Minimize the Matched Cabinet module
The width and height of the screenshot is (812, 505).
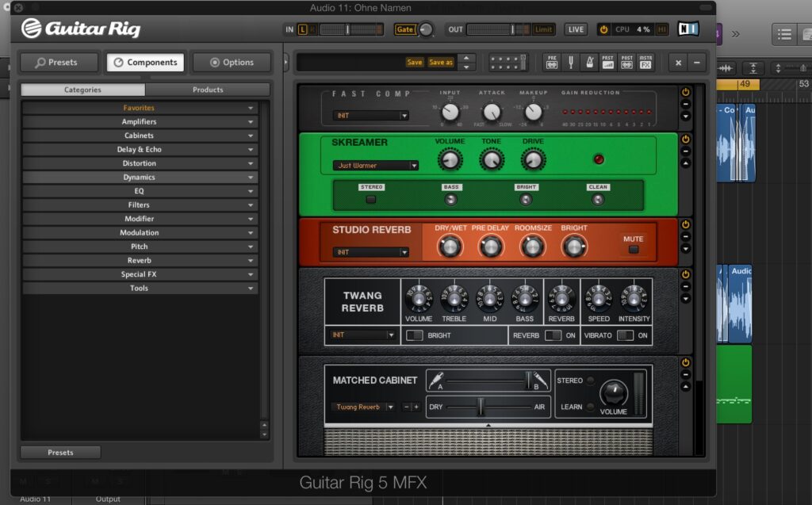pyautogui.click(x=686, y=374)
